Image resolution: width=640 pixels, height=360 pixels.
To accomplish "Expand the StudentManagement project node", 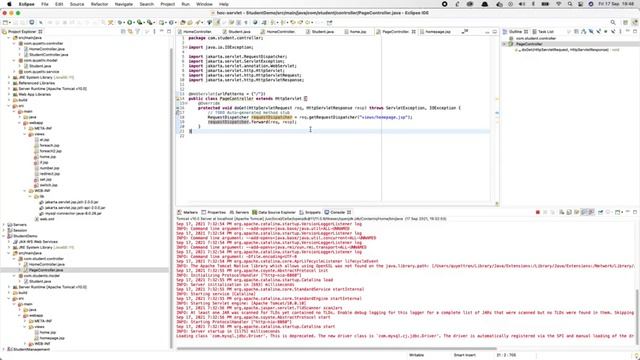I will point(4,349).
